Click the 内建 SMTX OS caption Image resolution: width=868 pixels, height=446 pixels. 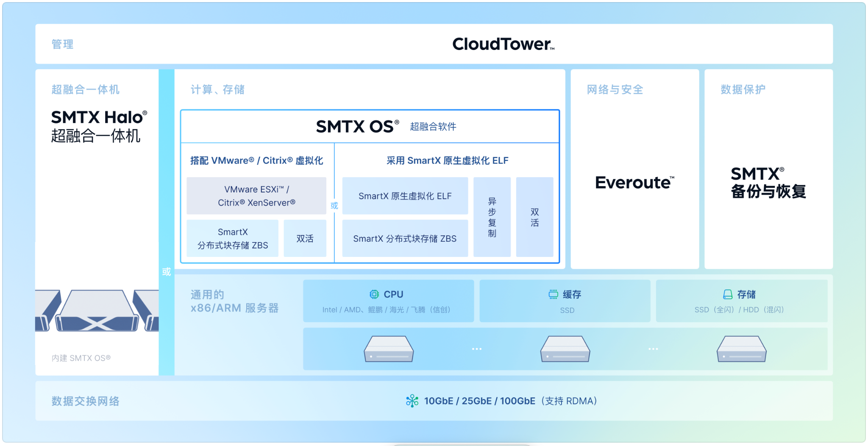tap(81, 358)
